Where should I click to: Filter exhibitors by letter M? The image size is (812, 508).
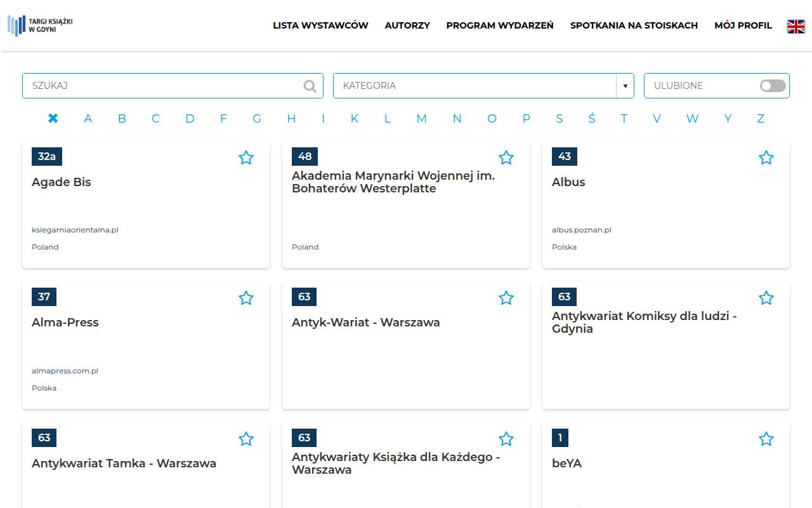[x=422, y=118]
